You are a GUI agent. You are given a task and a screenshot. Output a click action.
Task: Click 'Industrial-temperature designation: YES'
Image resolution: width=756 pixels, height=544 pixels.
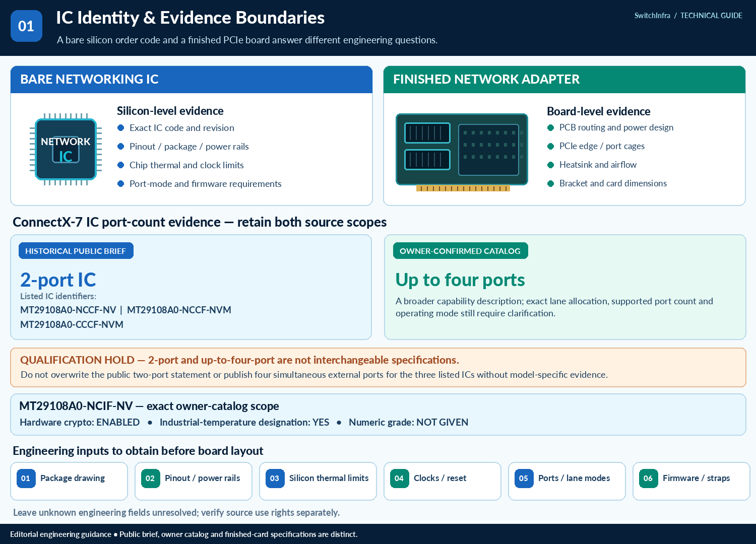(x=244, y=423)
